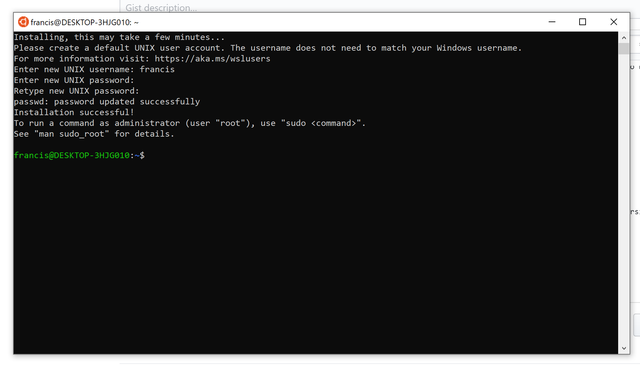This screenshot has width=640, height=373.
Task: Click the "Installation successful!" line
Action: point(74,112)
